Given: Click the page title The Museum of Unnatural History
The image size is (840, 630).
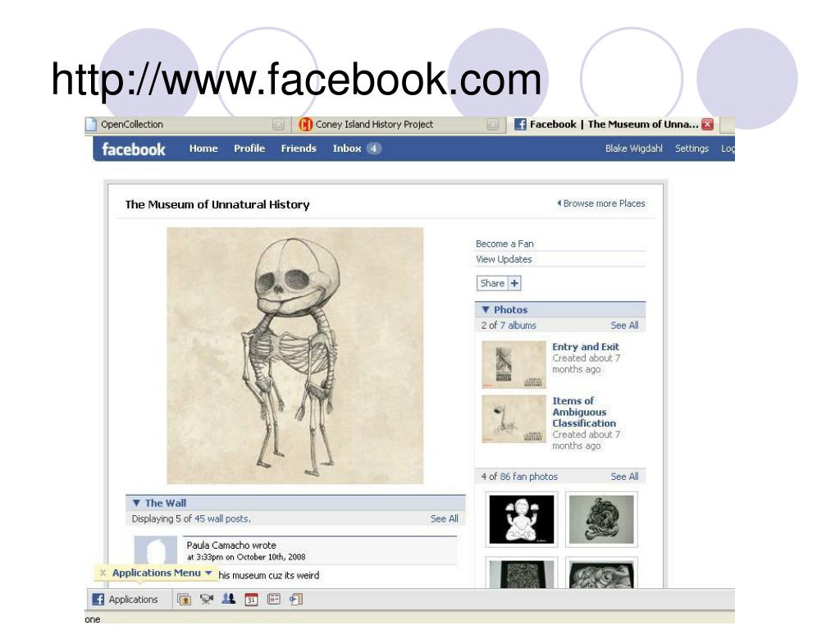Looking at the screenshot, I should (217, 204).
